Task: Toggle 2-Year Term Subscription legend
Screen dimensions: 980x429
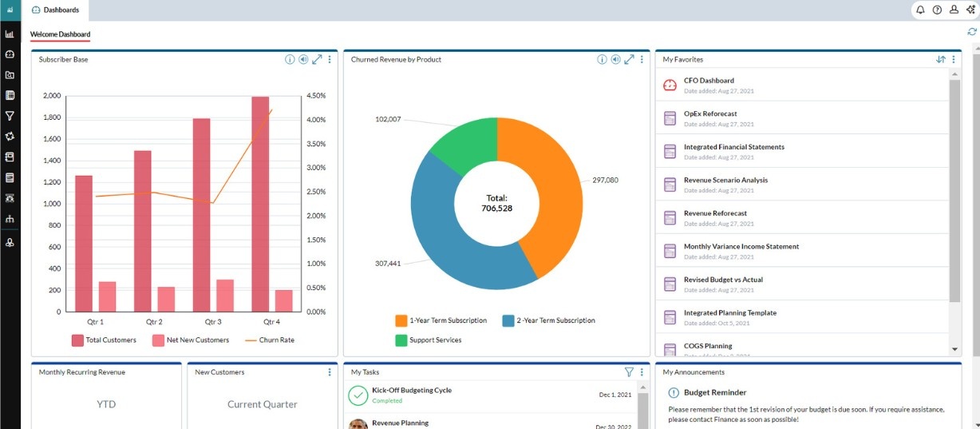Action: point(548,320)
